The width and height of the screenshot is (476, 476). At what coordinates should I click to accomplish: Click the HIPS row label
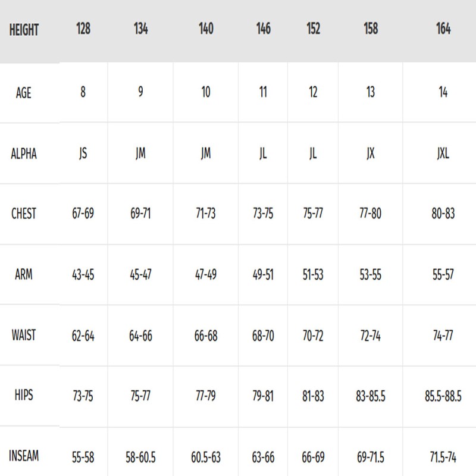(24, 396)
